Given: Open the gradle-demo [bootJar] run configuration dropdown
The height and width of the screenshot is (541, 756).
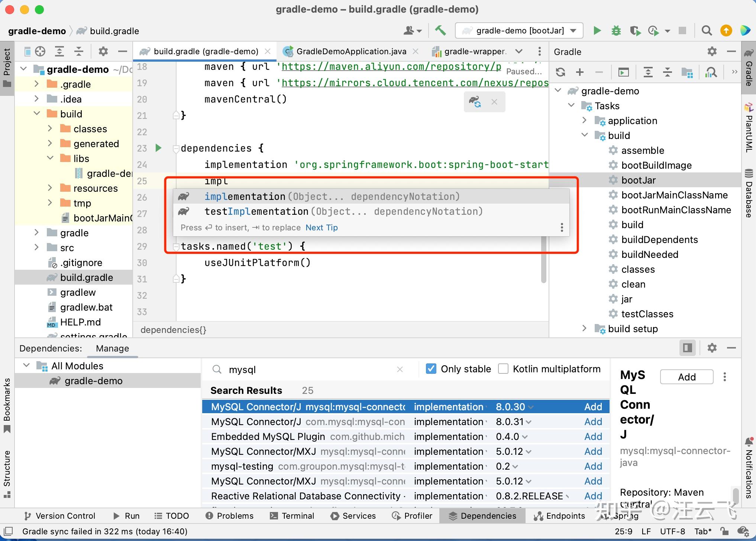Looking at the screenshot, I should point(519,30).
